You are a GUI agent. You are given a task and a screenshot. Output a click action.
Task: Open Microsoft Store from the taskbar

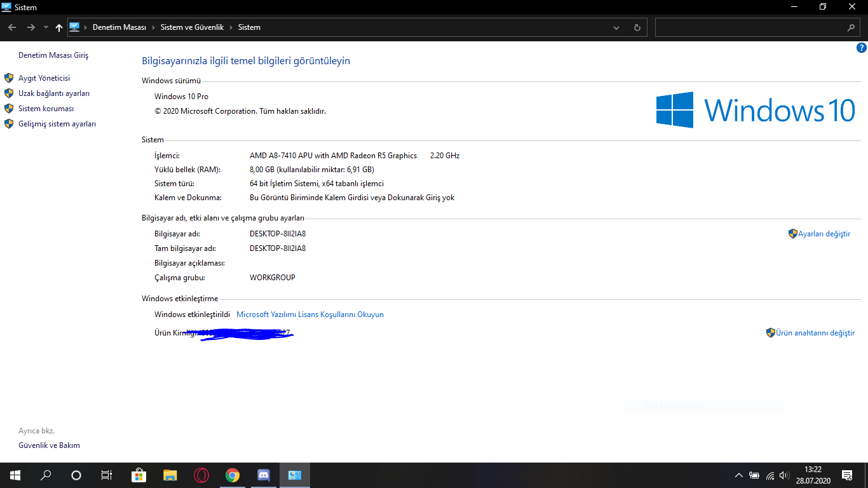click(x=139, y=475)
